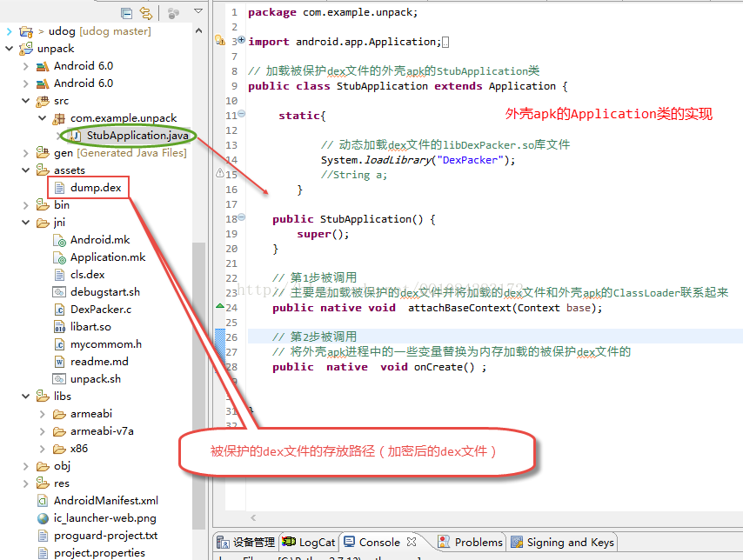743x560 pixels.
Task: Click the scroll-up arrow in Package Explorer
Action: point(199,30)
